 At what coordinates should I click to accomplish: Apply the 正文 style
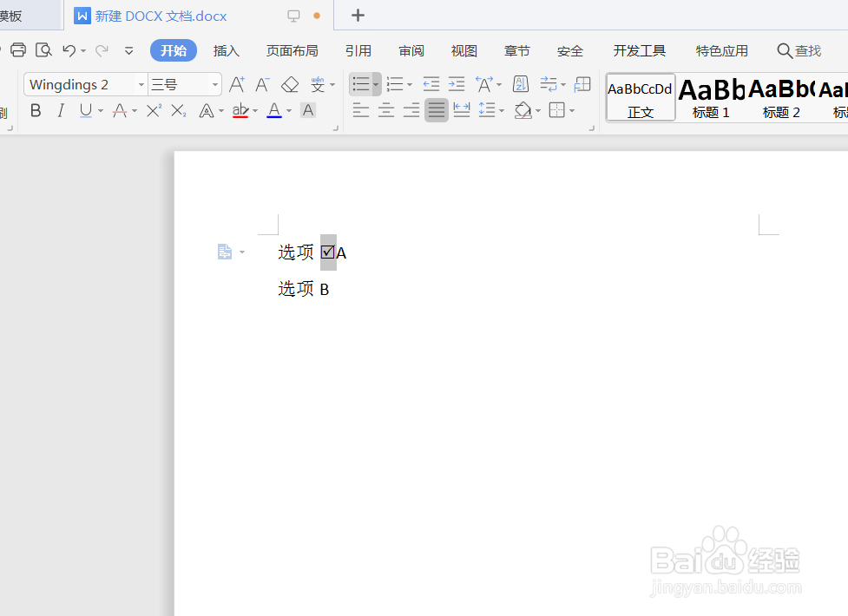(x=641, y=97)
